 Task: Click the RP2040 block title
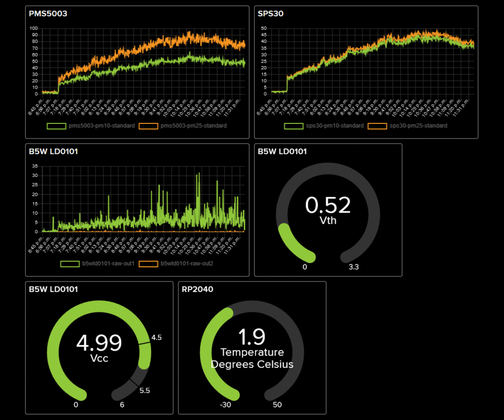(197, 289)
